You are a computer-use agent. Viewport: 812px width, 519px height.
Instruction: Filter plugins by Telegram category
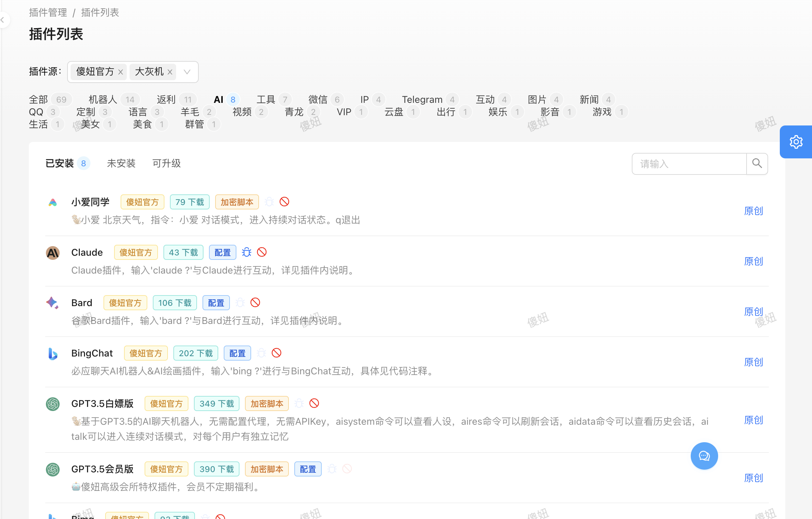422,99
